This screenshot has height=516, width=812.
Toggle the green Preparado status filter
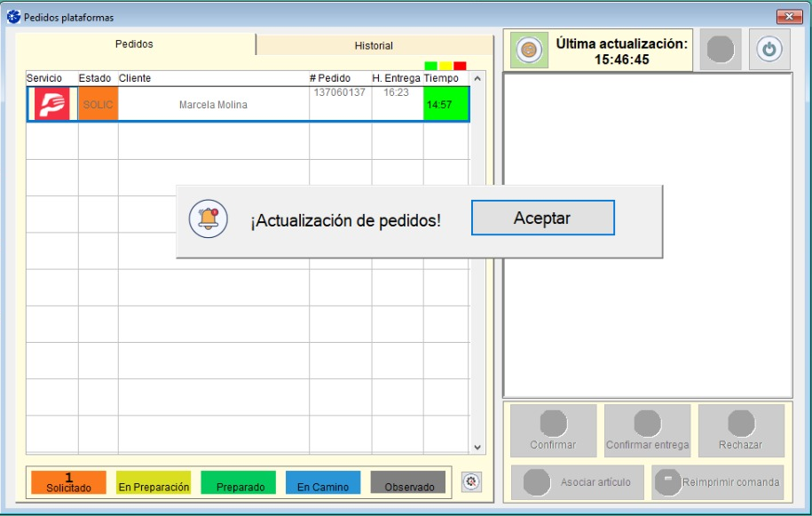coord(240,482)
